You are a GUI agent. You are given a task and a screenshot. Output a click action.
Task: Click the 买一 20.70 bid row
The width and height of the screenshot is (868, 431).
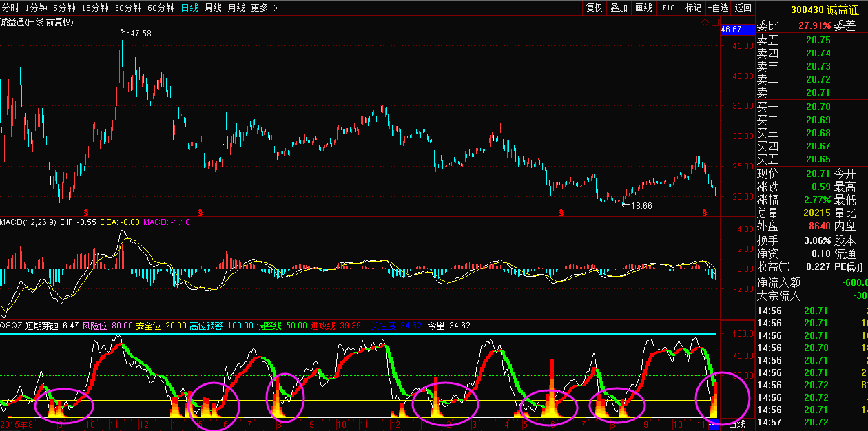point(812,107)
